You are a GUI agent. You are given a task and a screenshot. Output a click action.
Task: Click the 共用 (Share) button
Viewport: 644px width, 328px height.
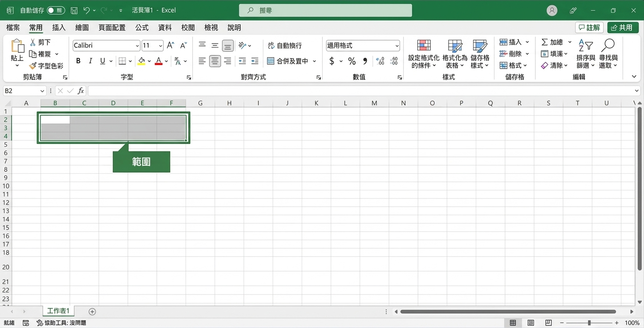(623, 28)
